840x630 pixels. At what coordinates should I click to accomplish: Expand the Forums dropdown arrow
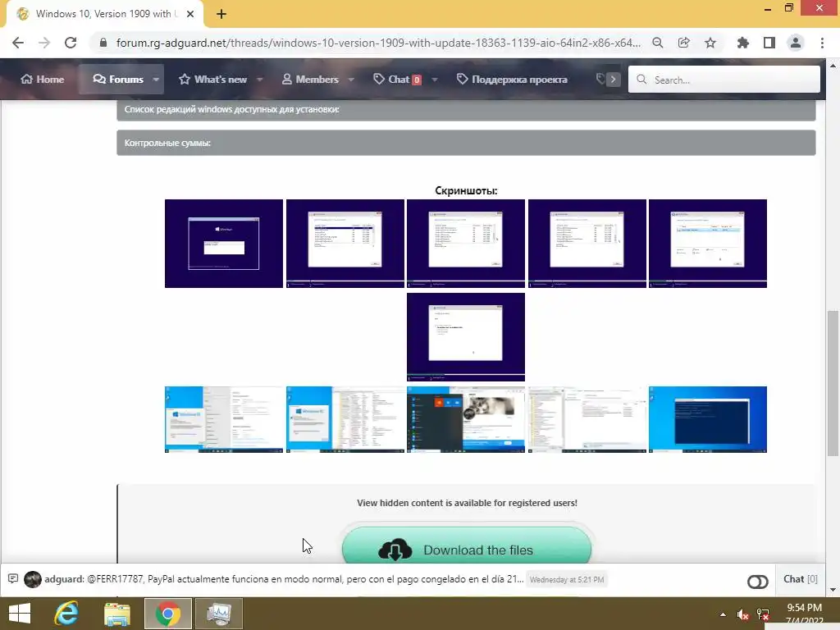(x=156, y=80)
